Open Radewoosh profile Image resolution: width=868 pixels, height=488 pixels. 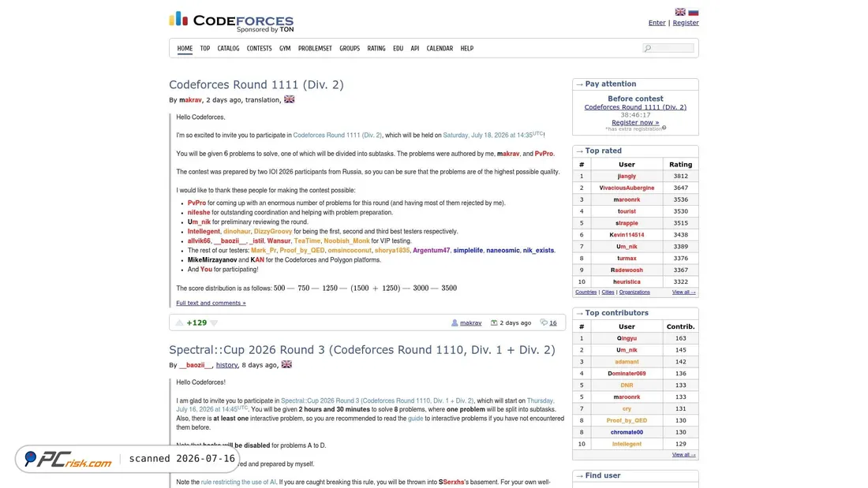627,270
